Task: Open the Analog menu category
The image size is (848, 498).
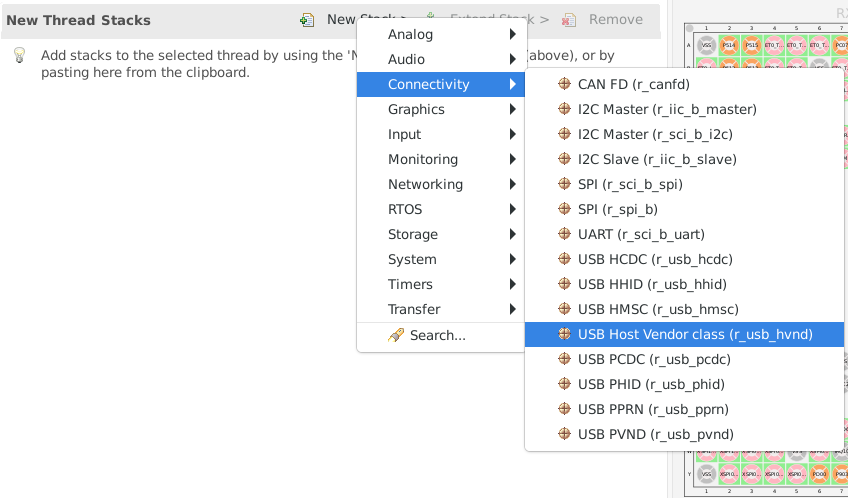Action: pos(441,34)
